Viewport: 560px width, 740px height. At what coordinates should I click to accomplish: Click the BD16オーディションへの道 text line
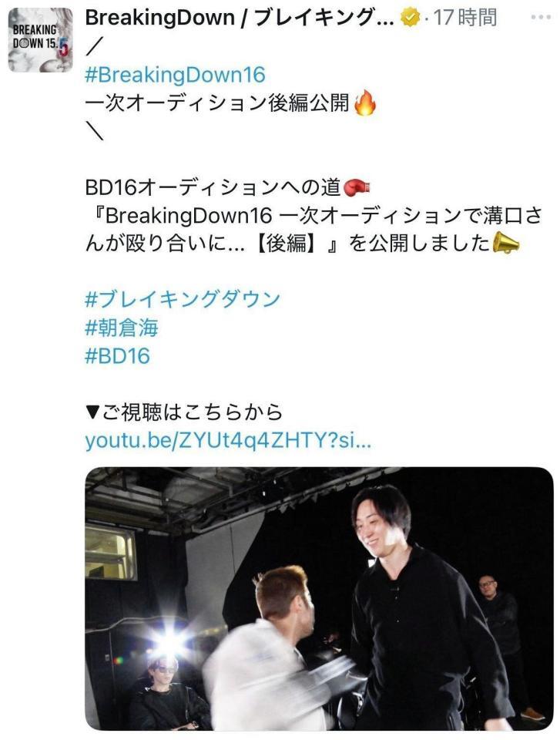(213, 187)
